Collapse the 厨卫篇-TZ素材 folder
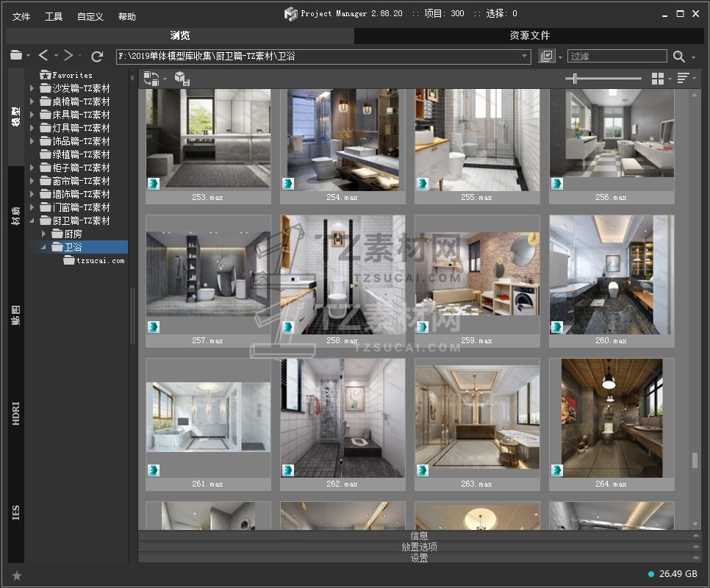Viewport: 710px width, 588px height. (32, 220)
